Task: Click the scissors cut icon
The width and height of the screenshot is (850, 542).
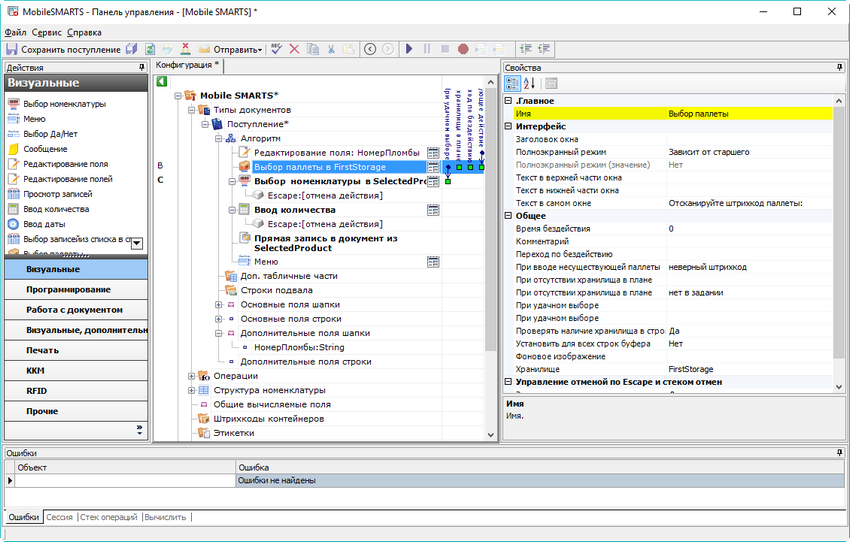Action: (x=331, y=49)
